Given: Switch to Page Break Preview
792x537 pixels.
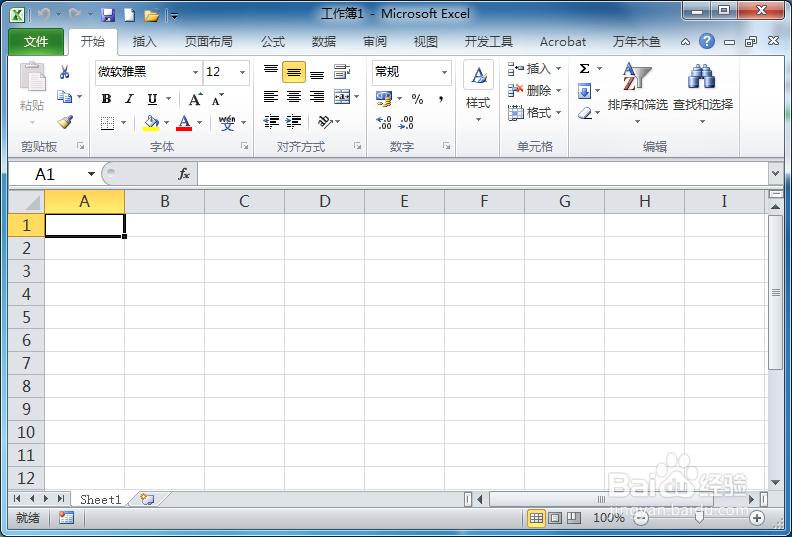Looking at the screenshot, I should point(573,518).
